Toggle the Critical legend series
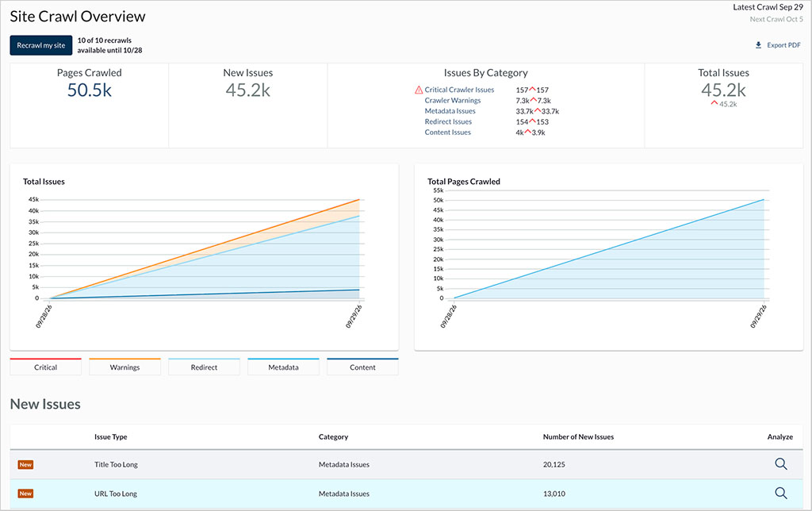 click(x=45, y=367)
